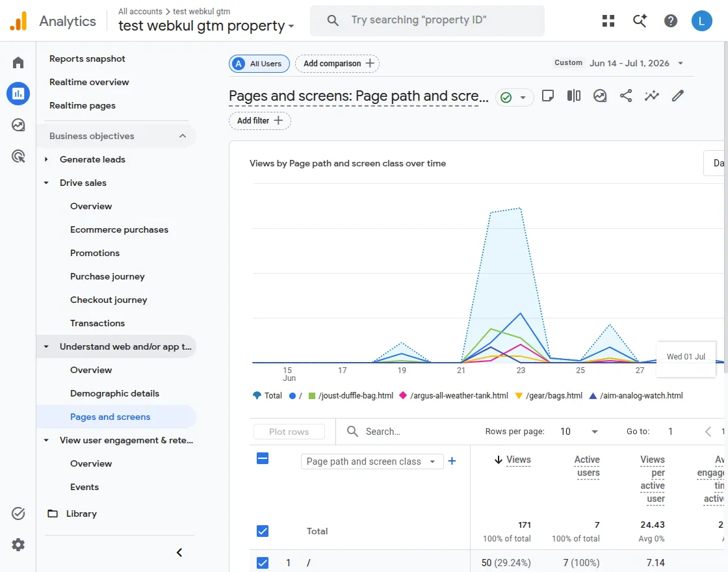This screenshot has width=728, height=572.
Task: Open the Admin gear icon
Action: click(18, 545)
